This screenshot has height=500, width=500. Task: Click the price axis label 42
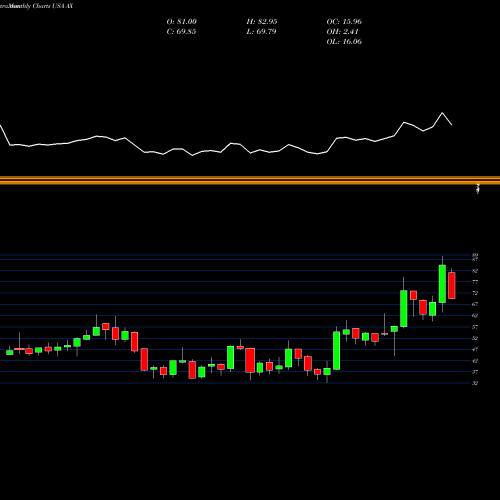(x=475, y=361)
